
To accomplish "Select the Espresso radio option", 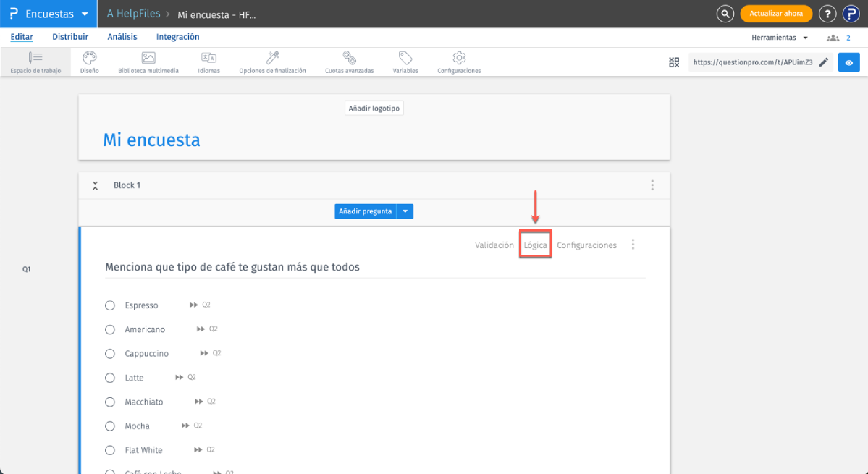I will tap(110, 305).
